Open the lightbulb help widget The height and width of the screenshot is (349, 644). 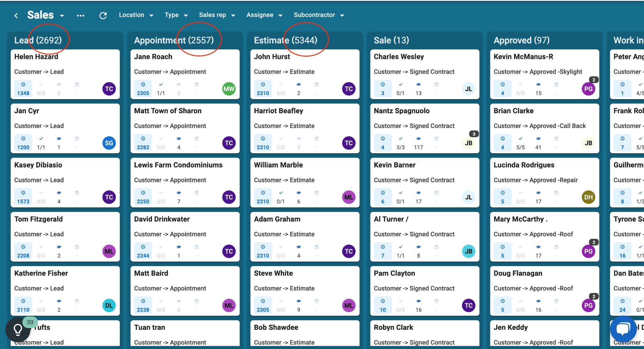coord(18,329)
